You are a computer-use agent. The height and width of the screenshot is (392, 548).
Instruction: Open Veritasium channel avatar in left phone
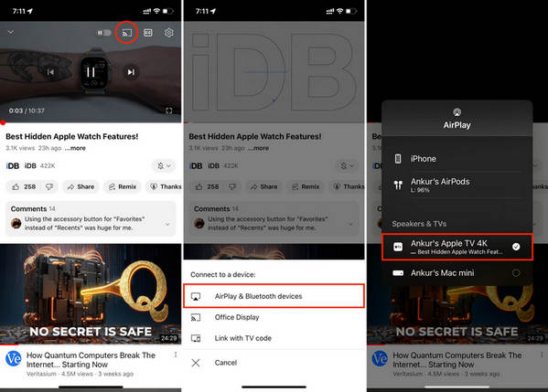coord(14,358)
